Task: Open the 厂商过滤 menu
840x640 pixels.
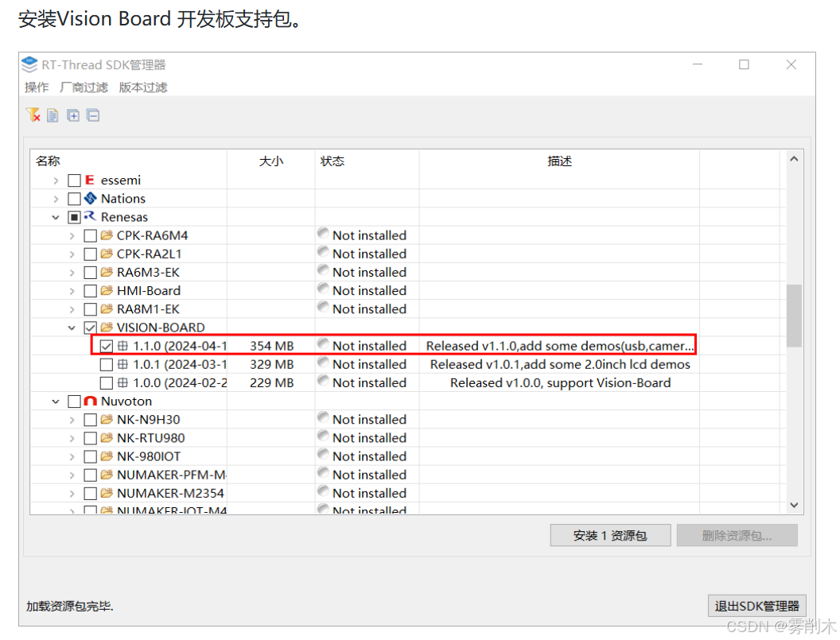Action: (84, 87)
